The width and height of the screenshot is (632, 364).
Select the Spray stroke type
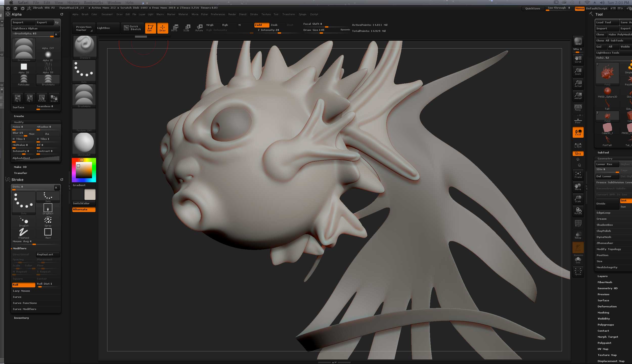click(48, 221)
